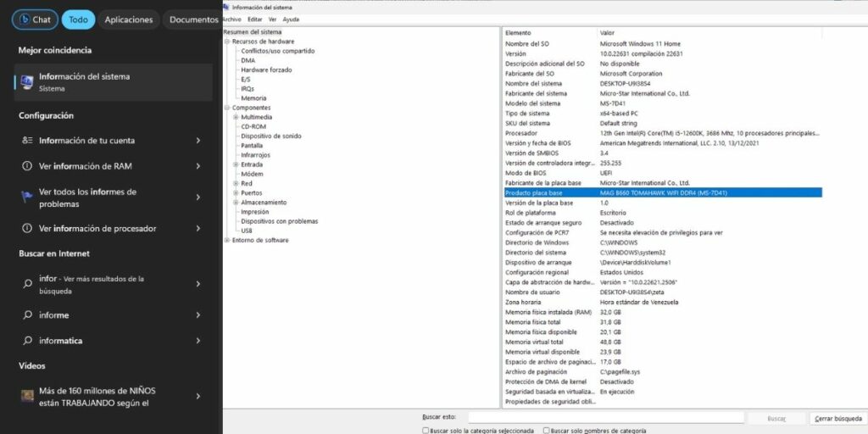868x434 pixels.
Task: Open Archivo menu
Action: click(232, 19)
